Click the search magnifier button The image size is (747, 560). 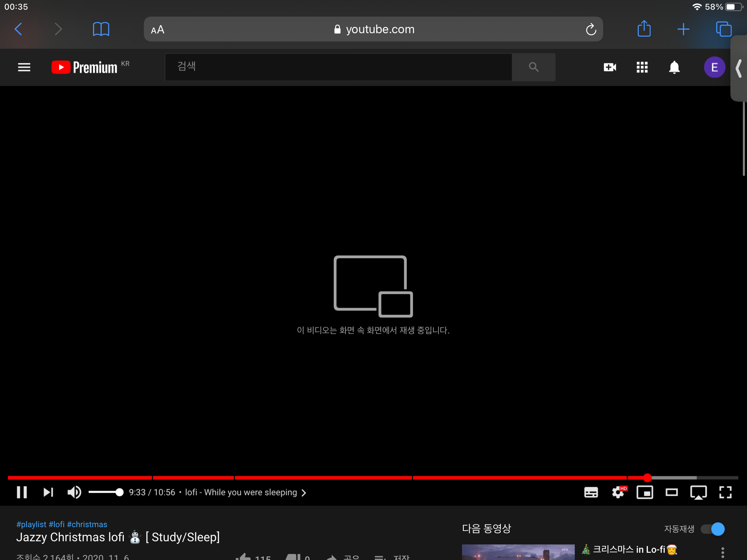534,67
